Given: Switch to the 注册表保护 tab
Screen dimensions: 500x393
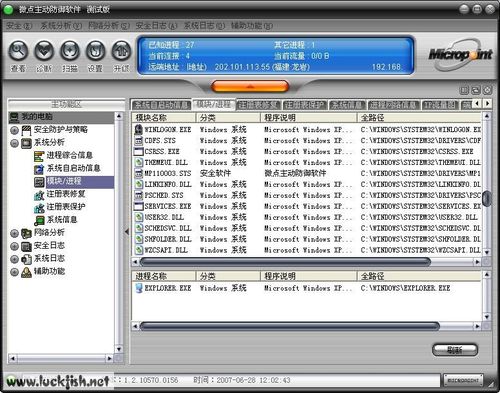Looking at the screenshot, I should 305,105.
